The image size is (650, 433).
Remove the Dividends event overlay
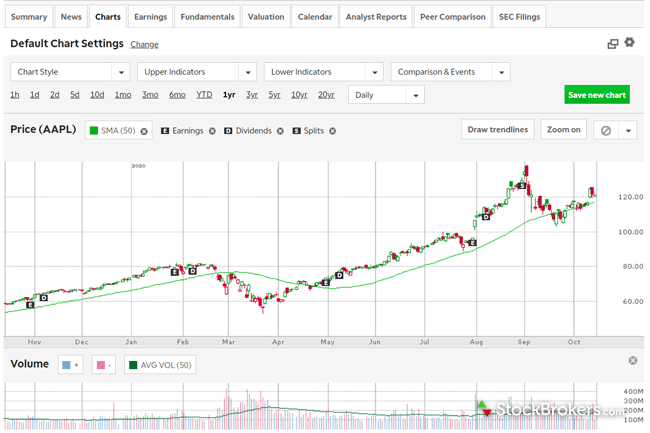280,131
